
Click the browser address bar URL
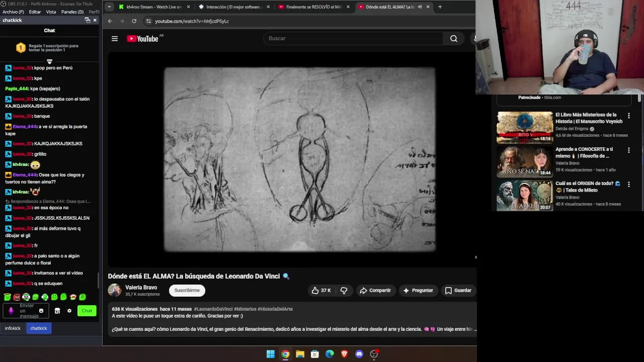[192, 21]
